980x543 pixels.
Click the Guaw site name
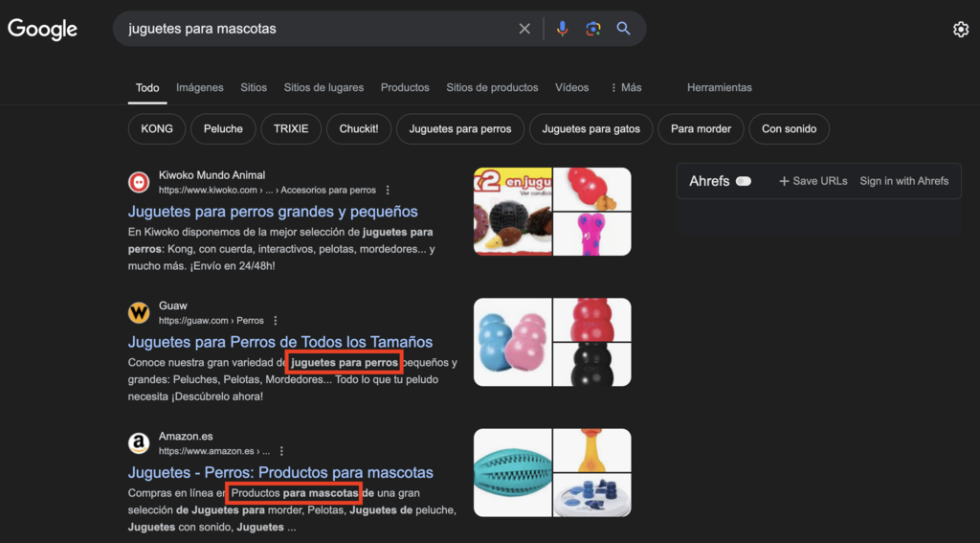tap(173, 305)
